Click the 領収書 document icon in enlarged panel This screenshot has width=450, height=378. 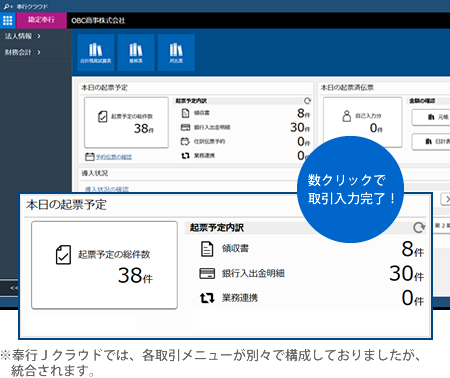207,249
